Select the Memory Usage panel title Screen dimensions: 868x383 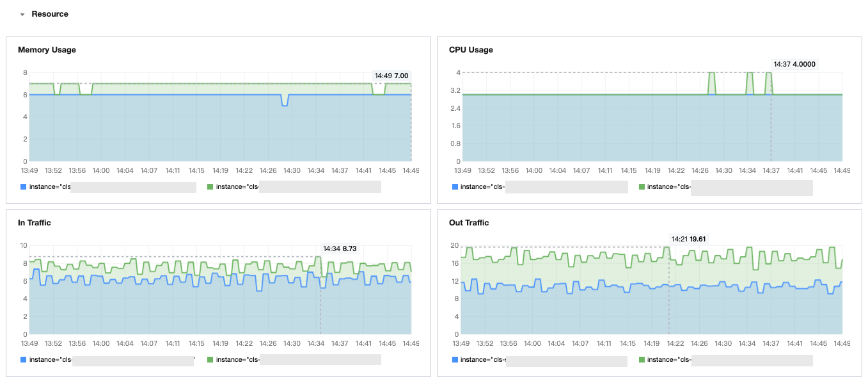[x=47, y=50]
